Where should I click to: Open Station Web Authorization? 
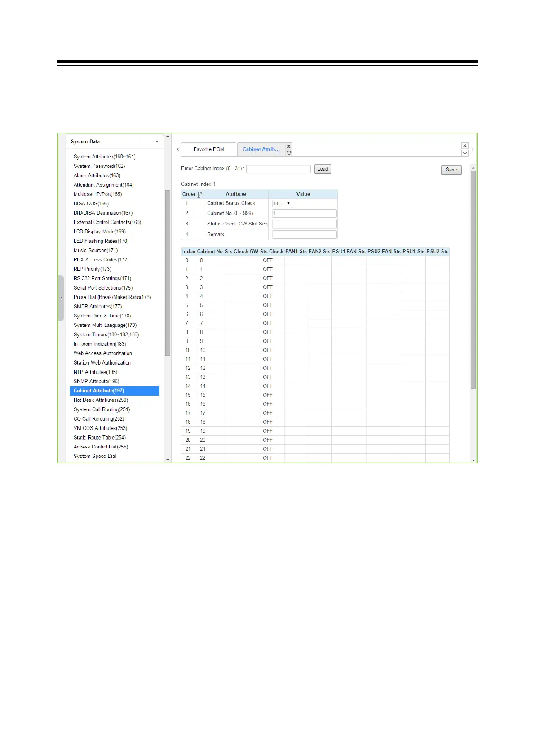coord(102,363)
